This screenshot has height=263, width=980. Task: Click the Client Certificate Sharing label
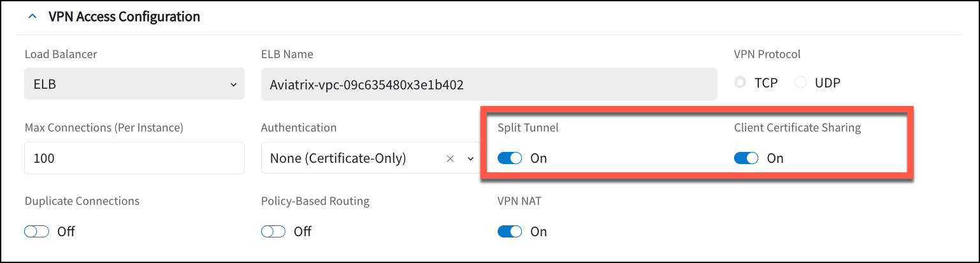pos(797,128)
